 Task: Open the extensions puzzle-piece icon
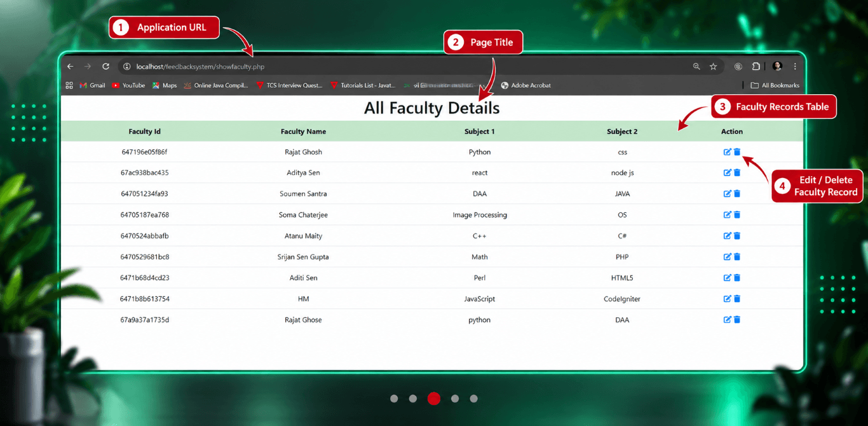756,67
